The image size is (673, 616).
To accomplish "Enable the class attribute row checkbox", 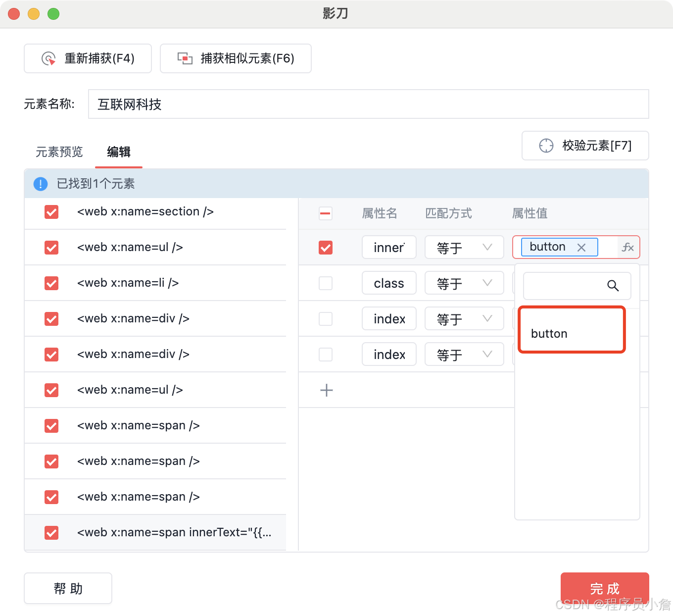I will point(326,283).
